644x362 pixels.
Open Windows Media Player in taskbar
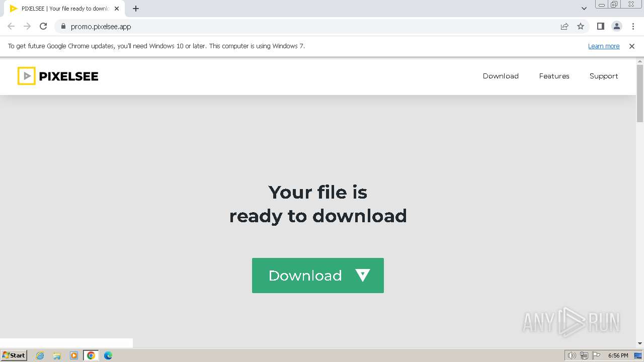(x=74, y=355)
